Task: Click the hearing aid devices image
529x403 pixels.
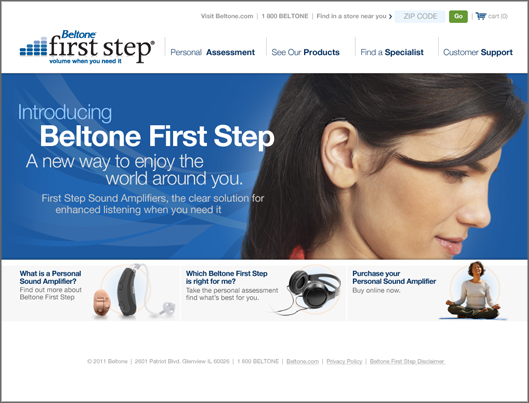Action: [134, 291]
